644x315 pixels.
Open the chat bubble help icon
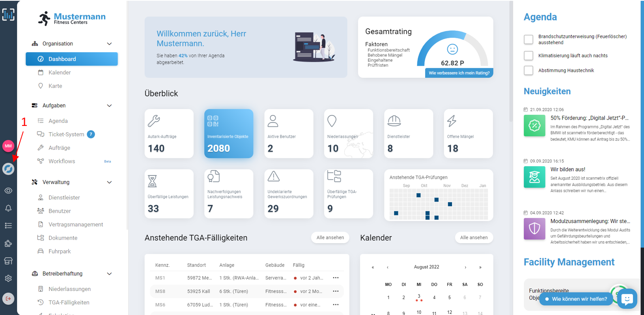pos(627,299)
